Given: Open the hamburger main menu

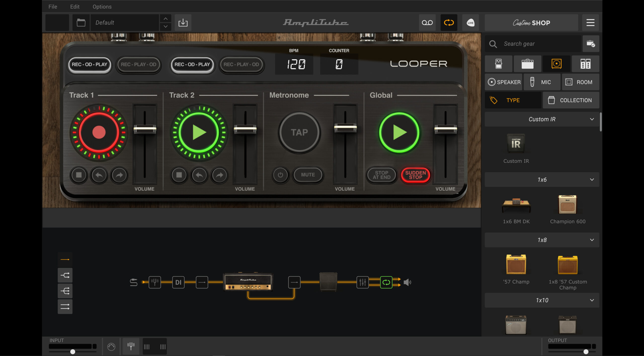Looking at the screenshot, I should click(x=590, y=23).
